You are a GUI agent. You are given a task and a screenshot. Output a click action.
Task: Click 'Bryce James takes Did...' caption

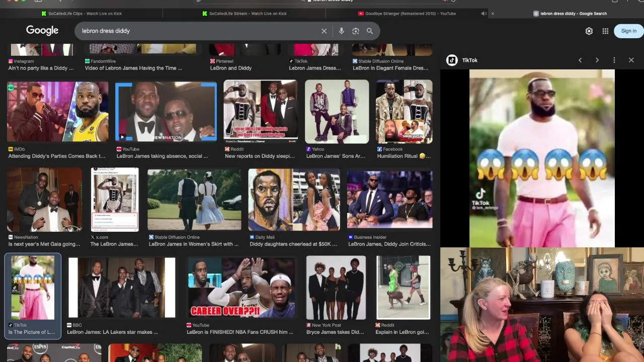334,332
